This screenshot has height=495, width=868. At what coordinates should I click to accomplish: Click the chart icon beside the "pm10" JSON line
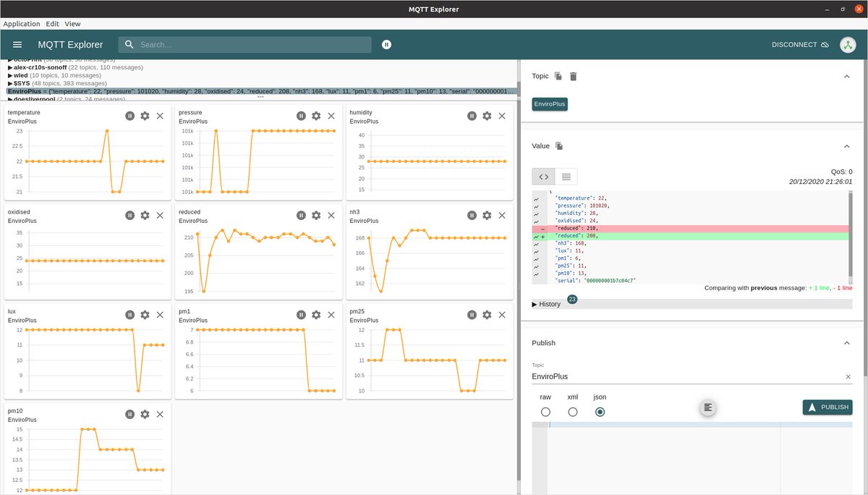pyautogui.click(x=536, y=273)
